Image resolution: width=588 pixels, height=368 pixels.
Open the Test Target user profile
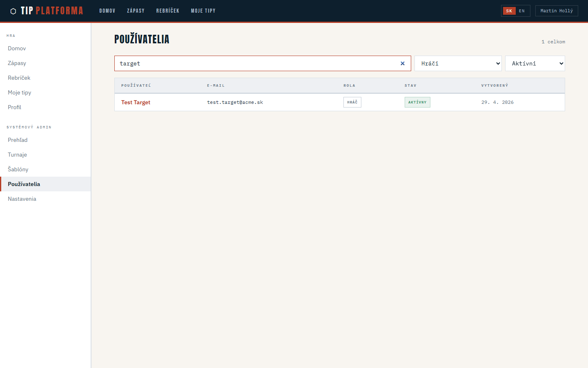coord(136,102)
